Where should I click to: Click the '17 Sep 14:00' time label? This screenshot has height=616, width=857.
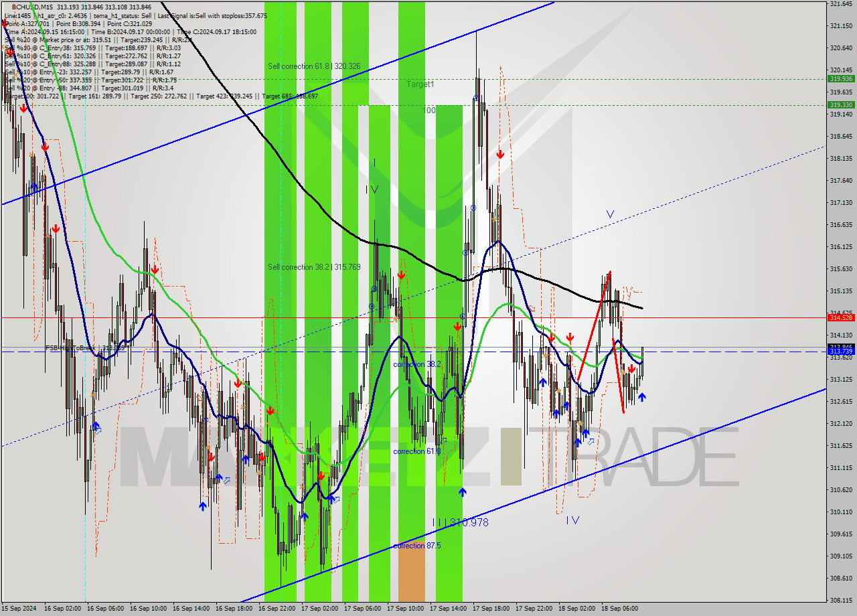tap(448, 609)
